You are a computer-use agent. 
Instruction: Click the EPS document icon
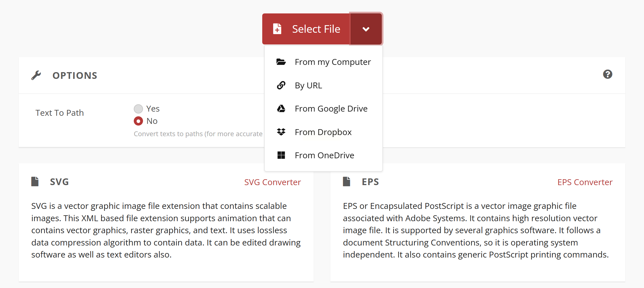[347, 181]
